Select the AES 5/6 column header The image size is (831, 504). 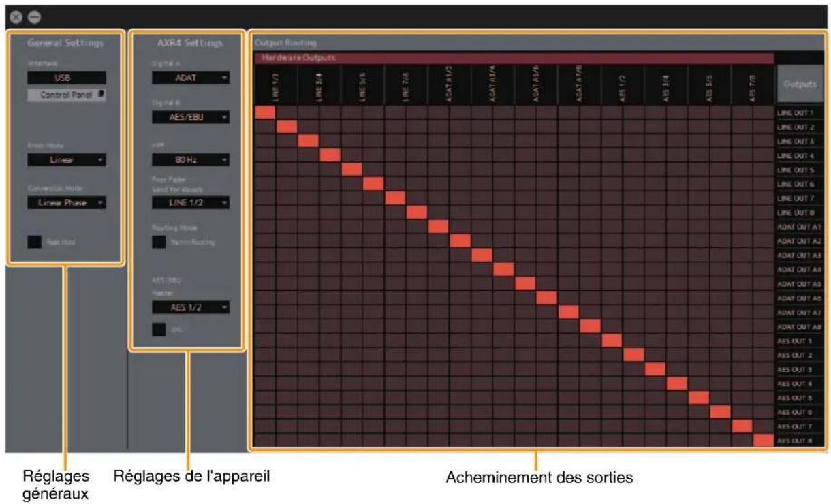point(710,84)
